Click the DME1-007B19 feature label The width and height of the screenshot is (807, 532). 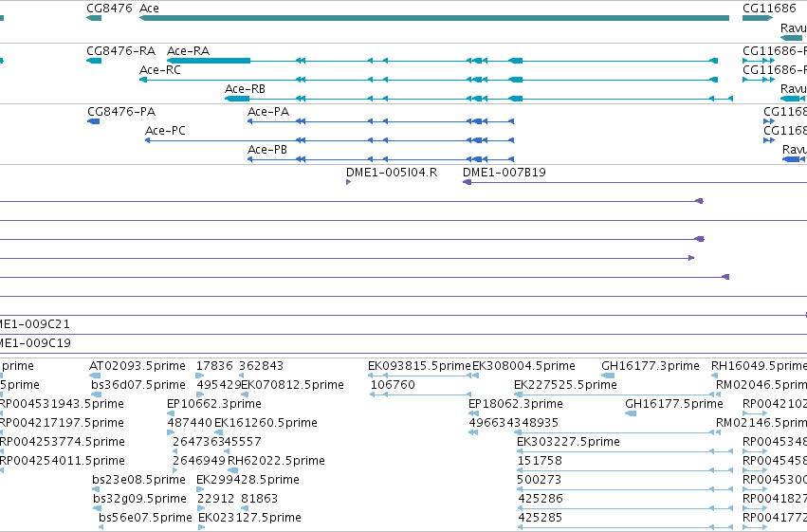point(504,173)
